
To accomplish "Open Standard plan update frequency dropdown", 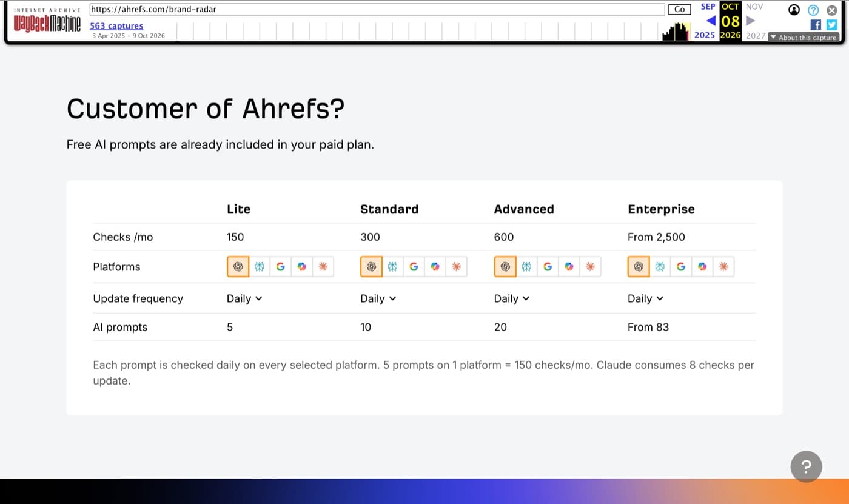I will (378, 298).
